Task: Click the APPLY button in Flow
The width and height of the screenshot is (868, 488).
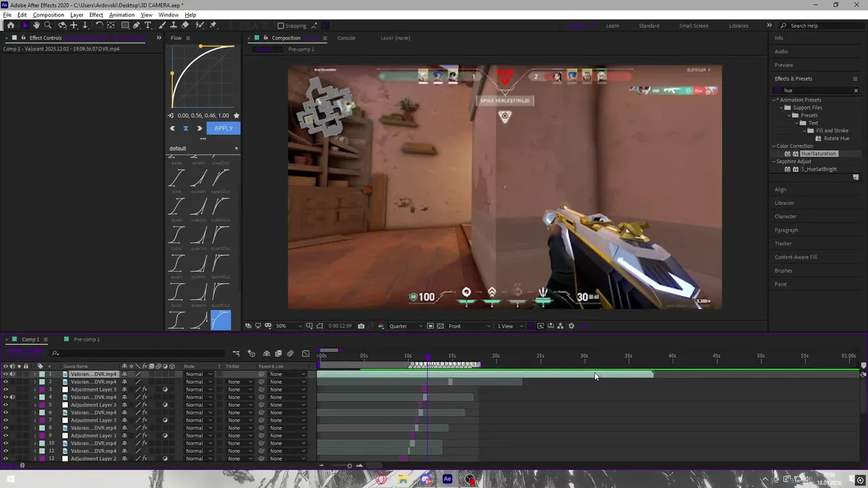Action: coord(223,128)
